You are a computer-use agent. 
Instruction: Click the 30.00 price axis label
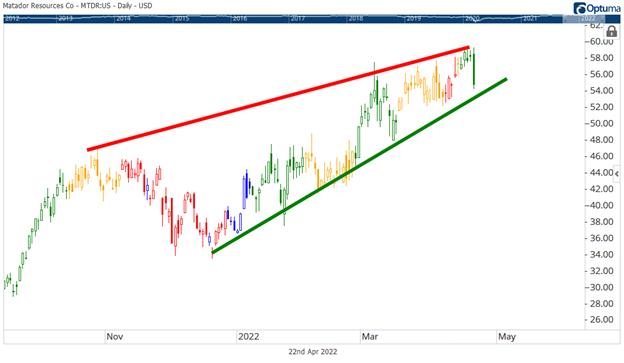pyautogui.click(x=601, y=287)
